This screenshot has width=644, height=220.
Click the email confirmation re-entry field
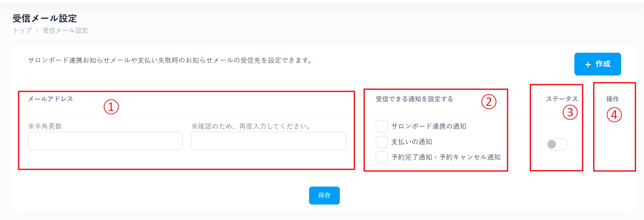click(x=268, y=141)
